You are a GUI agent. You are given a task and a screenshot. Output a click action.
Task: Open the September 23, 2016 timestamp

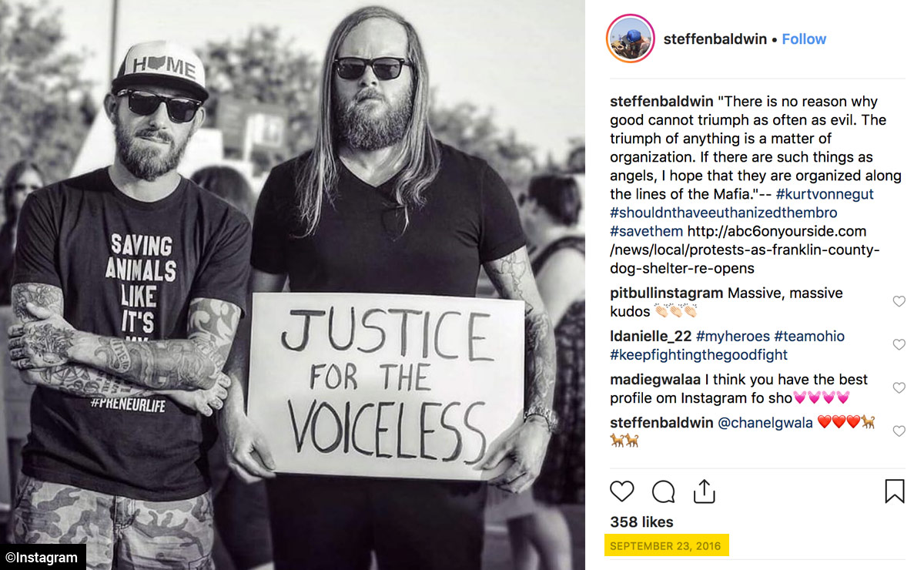pos(665,546)
